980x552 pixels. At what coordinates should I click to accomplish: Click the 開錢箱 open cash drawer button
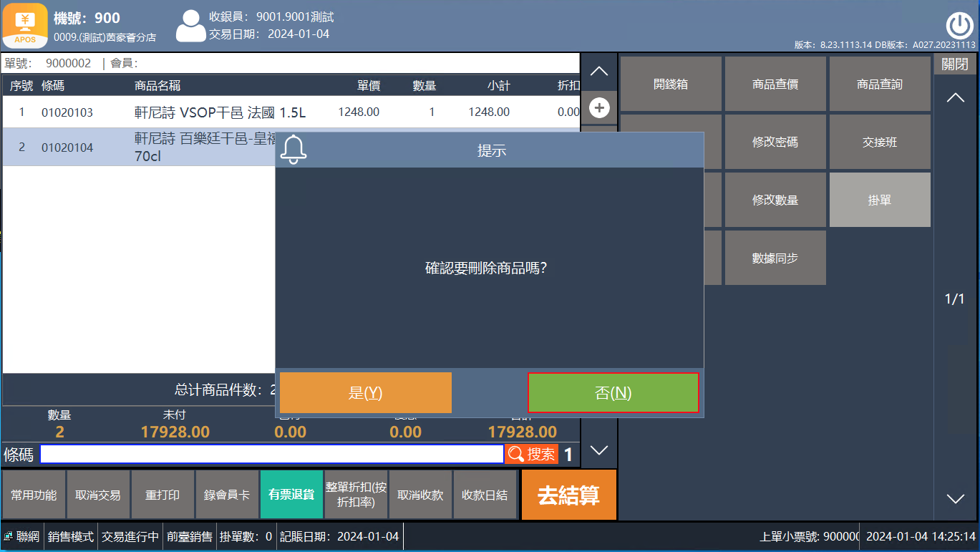coord(671,84)
